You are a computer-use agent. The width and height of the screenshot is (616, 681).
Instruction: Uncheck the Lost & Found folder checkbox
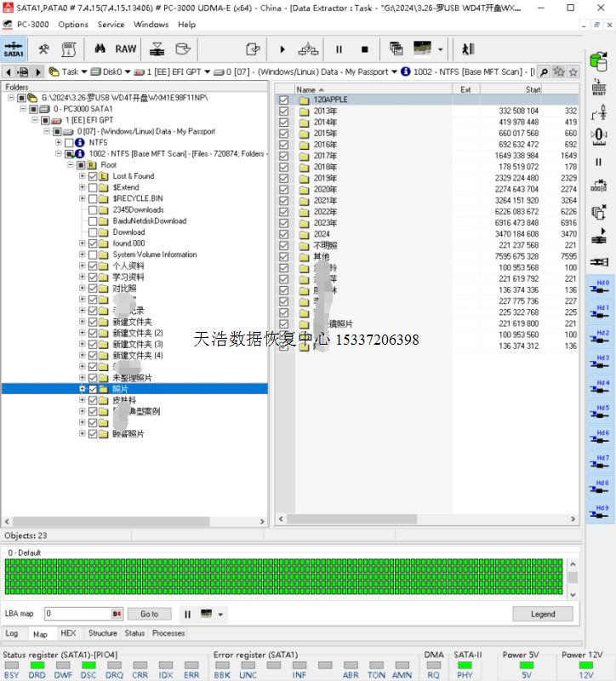(93, 176)
